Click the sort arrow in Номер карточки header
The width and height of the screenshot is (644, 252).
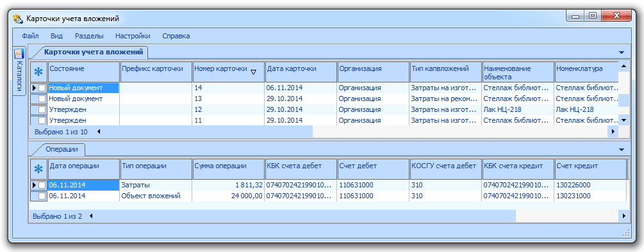(x=253, y=72)
